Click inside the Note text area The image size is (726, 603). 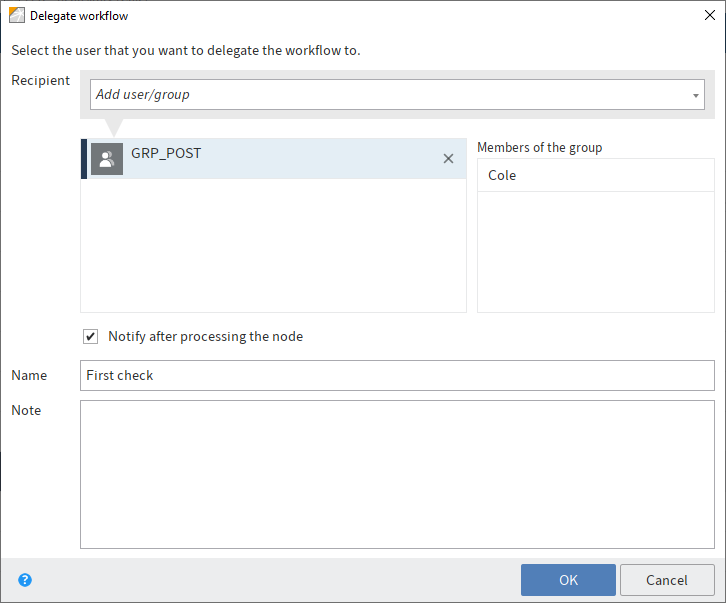tap(397, 475)
